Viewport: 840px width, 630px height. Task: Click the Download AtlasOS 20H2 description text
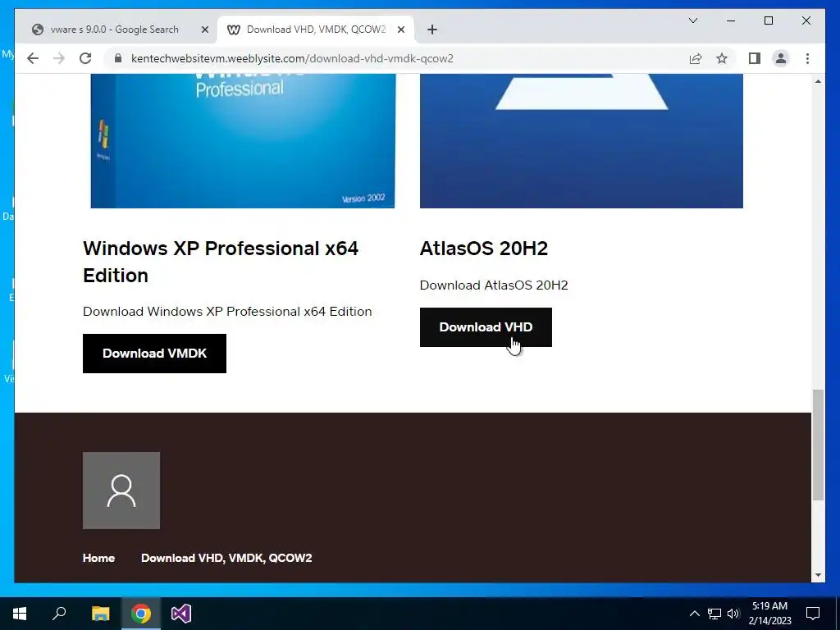tap(494, 285)
